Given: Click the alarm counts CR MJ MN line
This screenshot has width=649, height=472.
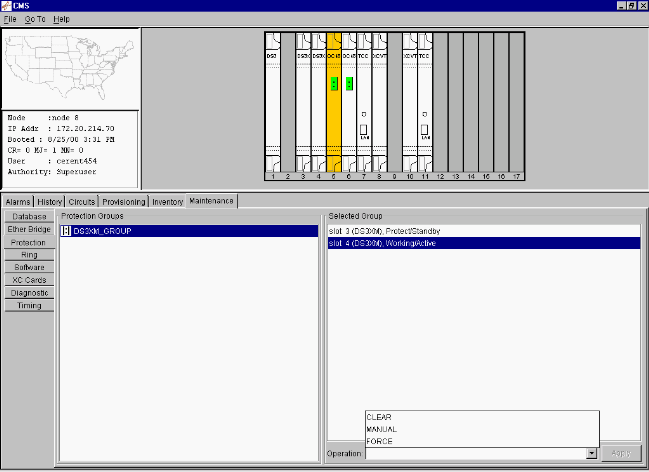Looking at the screenshot, I should 46,150.
